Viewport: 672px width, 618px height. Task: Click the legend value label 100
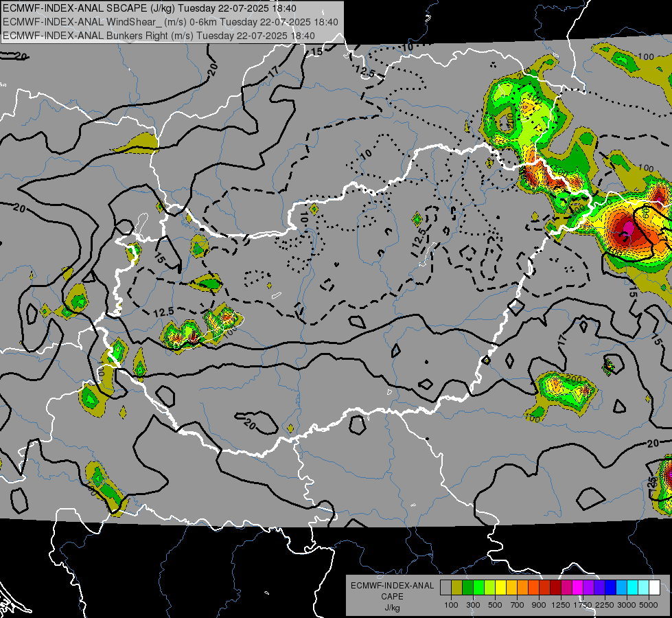(x=451, y=605)
